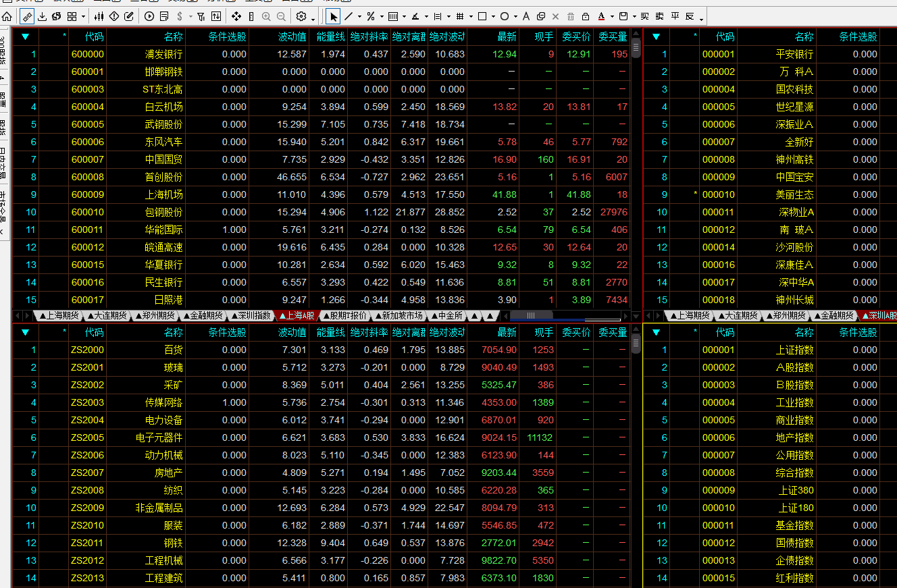
Task: Expand the rectangle shape tool dropdown
Action: pos(493,17)
